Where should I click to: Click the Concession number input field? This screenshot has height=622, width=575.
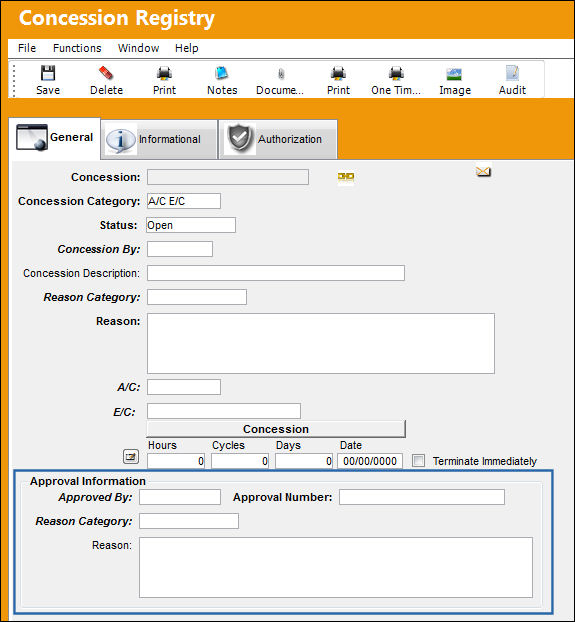tap(228, 177)
